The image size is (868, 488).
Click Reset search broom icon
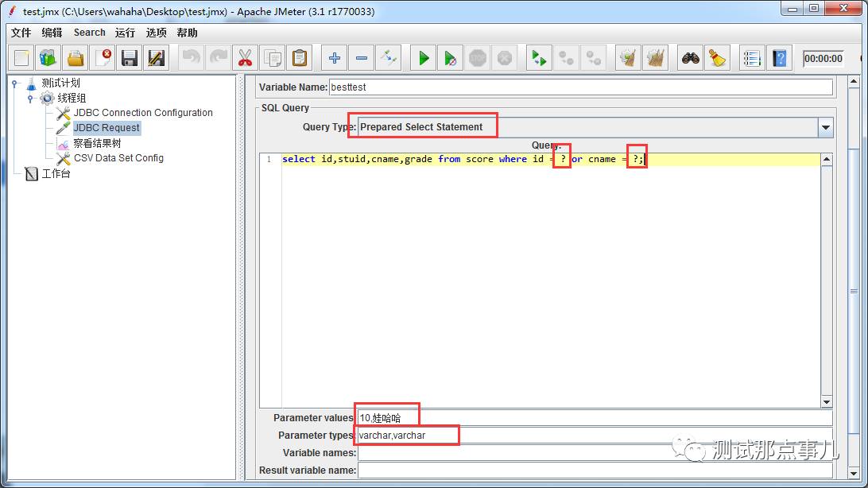point(718,58)
